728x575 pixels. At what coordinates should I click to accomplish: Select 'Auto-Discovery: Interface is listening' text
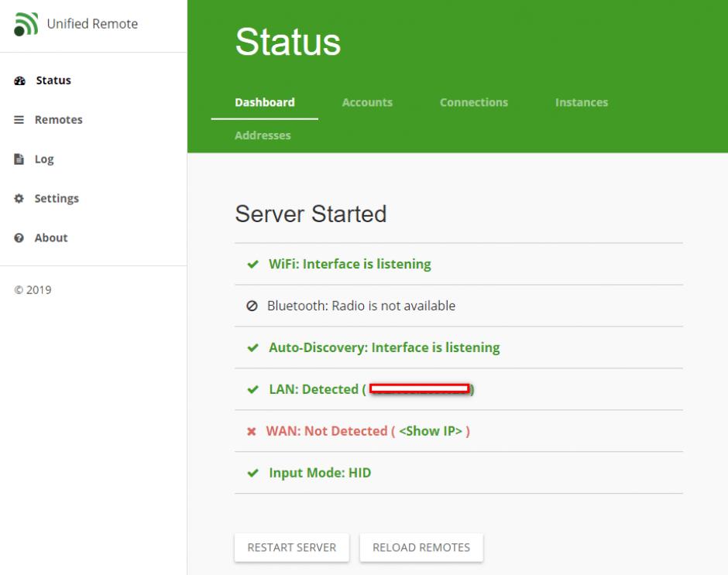384,347
